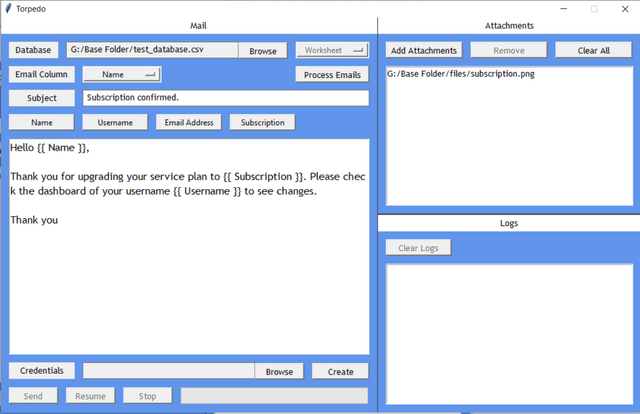Insert the Email Address placeholder
Screen dimensions: 640x414
[189, 122]
